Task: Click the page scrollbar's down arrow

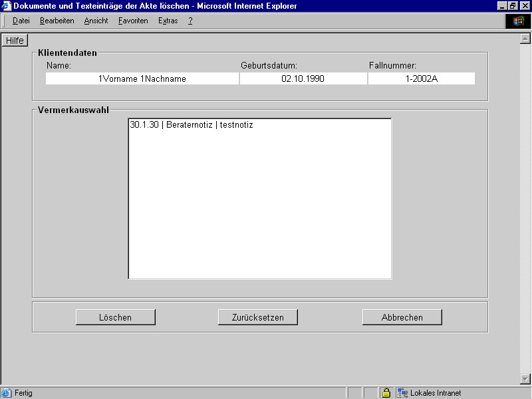Action: click(525, 379)
